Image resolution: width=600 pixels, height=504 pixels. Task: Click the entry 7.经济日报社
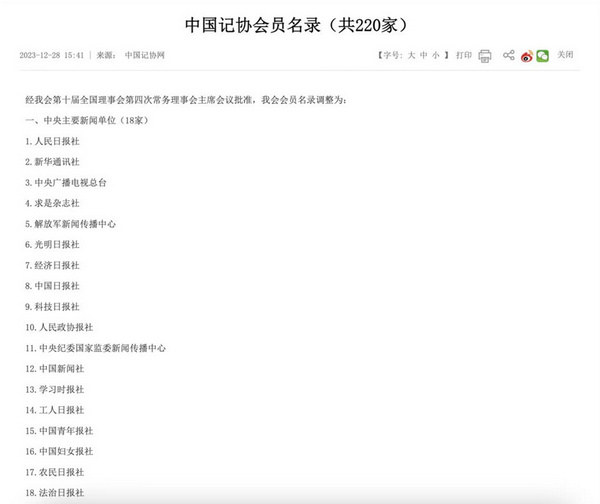point(52,265)
